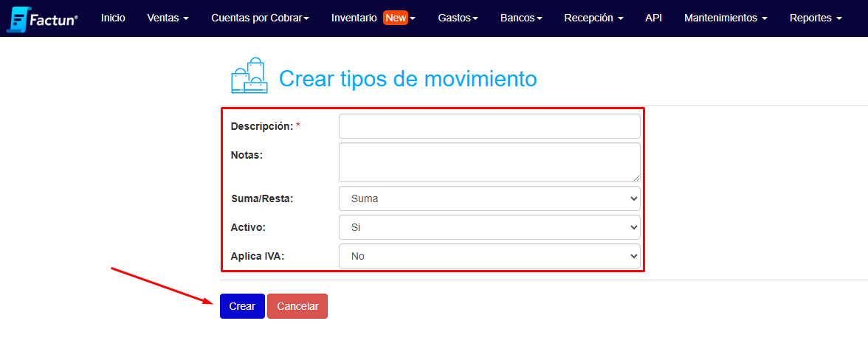Click the Notas text area
The width and height of the screenshot is (868, 346).
pos(489,162)
